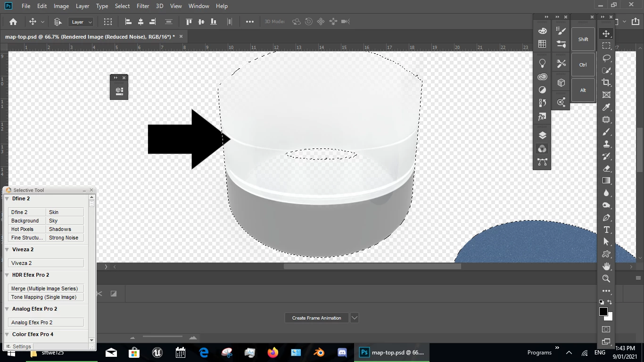644x362 pixels.
Task: Click the foreground black color swatch
Action: (603, 312)
